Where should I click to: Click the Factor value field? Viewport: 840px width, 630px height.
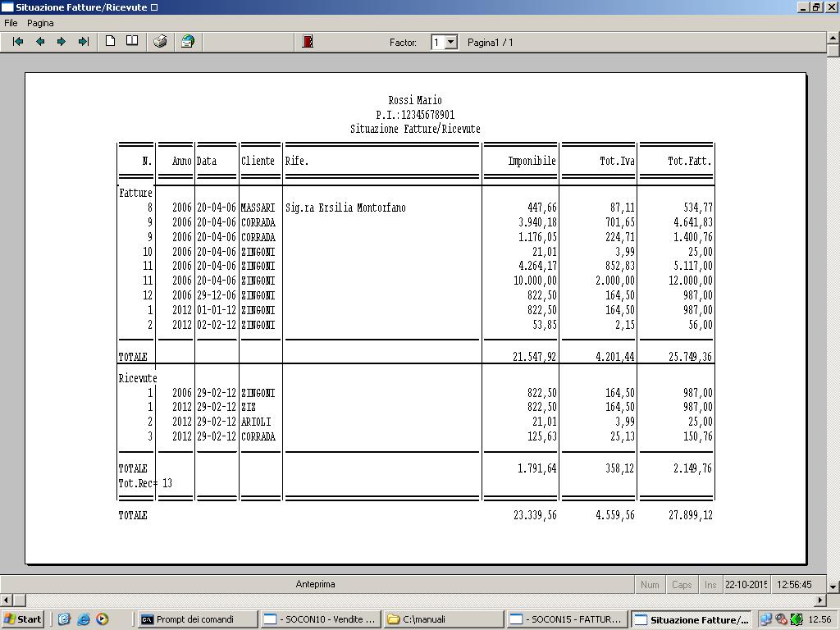(x=438, y=43)
